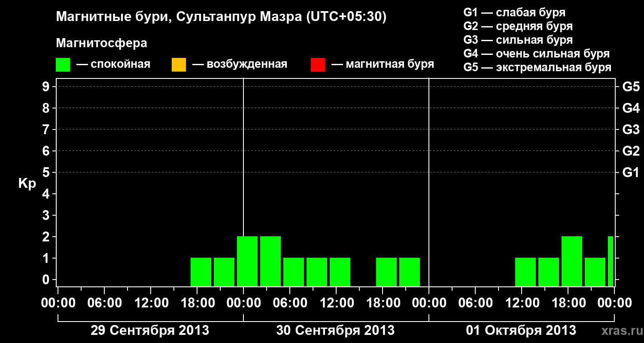The image size is (644, 343).
Task: Click the 12:00 time label of 01 Октября
Action: (x=522, y=303)
